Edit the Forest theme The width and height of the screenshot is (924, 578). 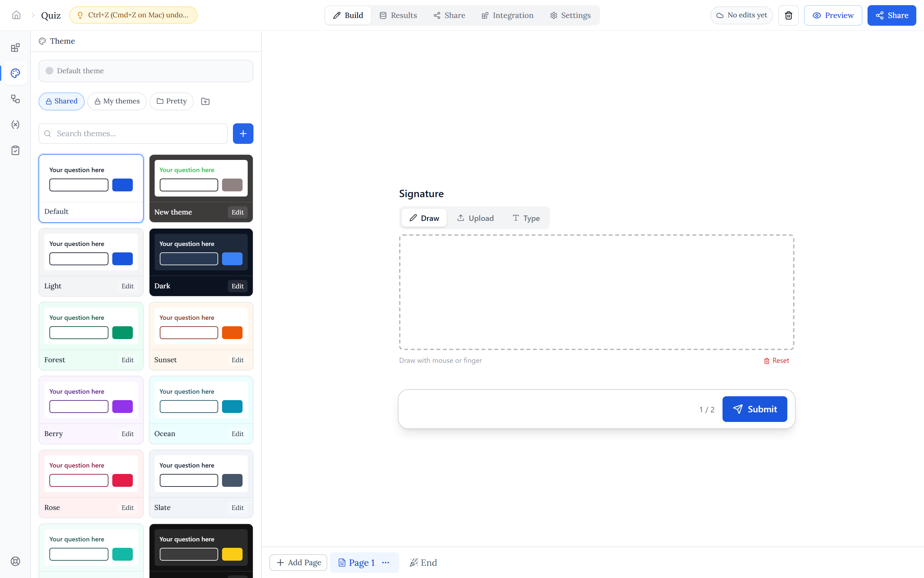(x=127, y=360)
